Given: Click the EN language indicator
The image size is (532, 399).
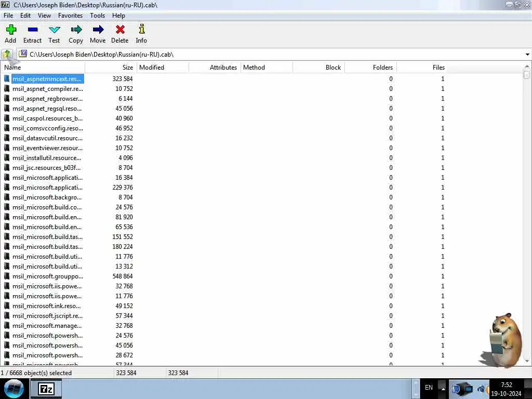Looking at the screenshot, I should point(429,388).
